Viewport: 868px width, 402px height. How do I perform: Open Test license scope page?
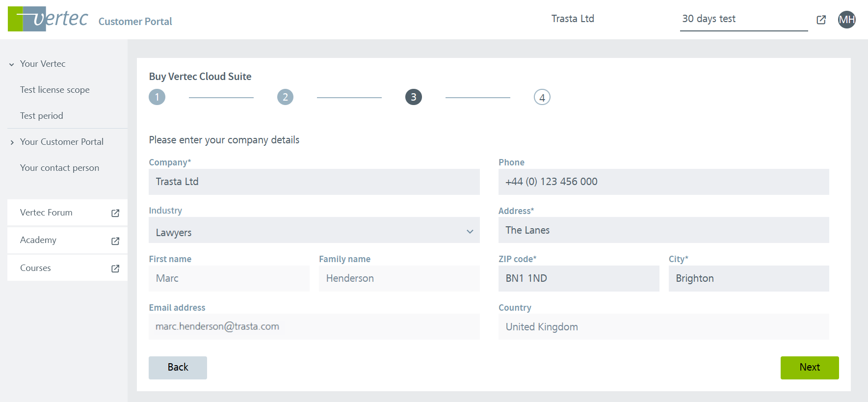click(55, 90)
